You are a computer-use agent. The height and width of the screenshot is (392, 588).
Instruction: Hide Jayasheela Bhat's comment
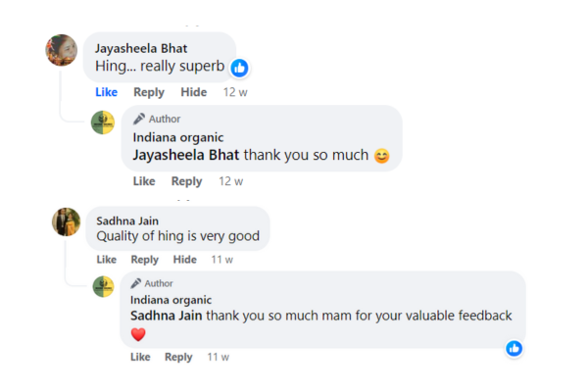tap(194, 92)
